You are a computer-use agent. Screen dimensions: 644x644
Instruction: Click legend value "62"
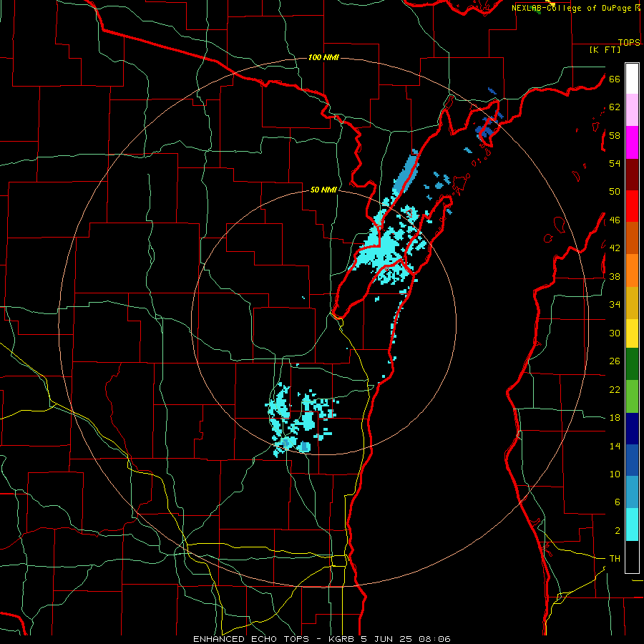615,107
